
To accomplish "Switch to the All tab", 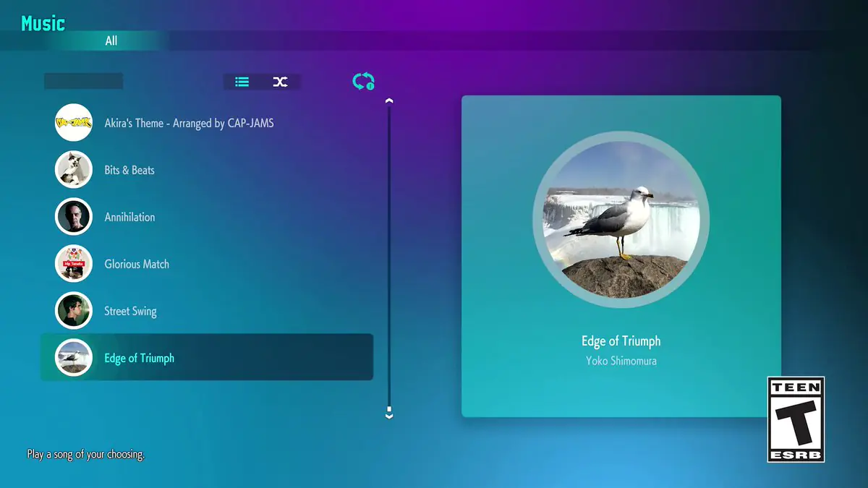I will (111, 41).
